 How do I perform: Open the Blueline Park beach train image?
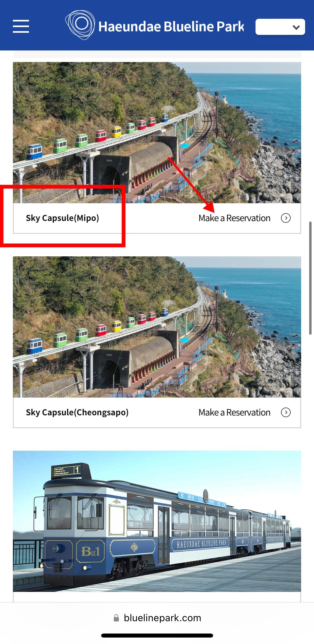157,521
